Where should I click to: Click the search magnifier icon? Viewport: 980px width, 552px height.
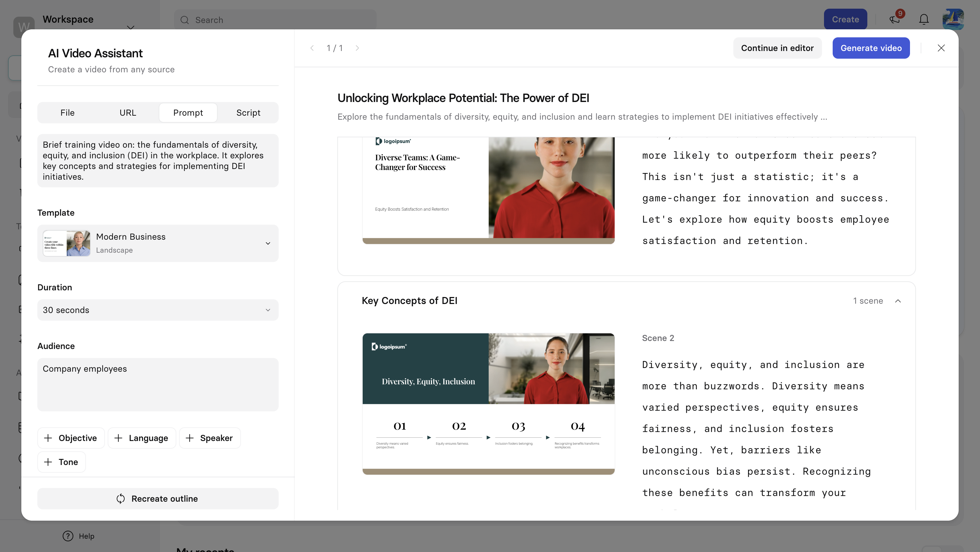coord(185,20)
